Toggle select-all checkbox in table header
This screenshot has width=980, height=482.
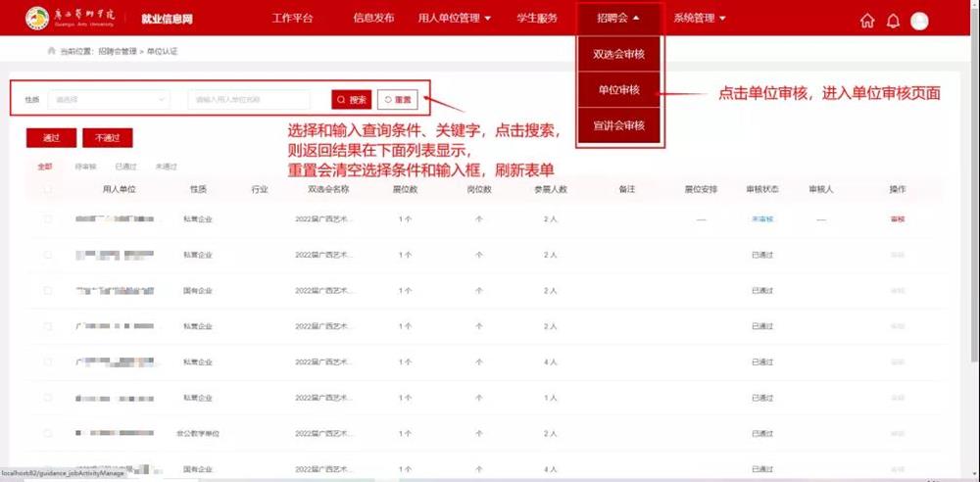coord(48,189)
